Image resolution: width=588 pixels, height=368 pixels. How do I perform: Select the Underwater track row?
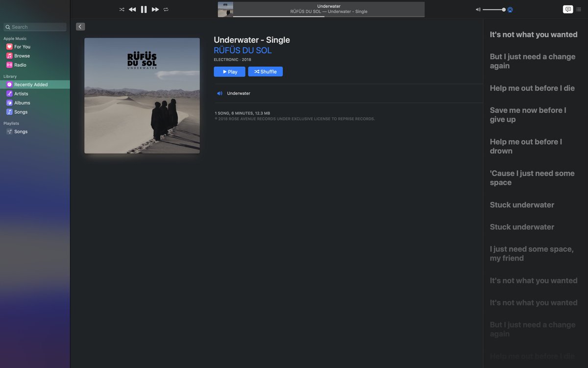[x=348, y=93]
